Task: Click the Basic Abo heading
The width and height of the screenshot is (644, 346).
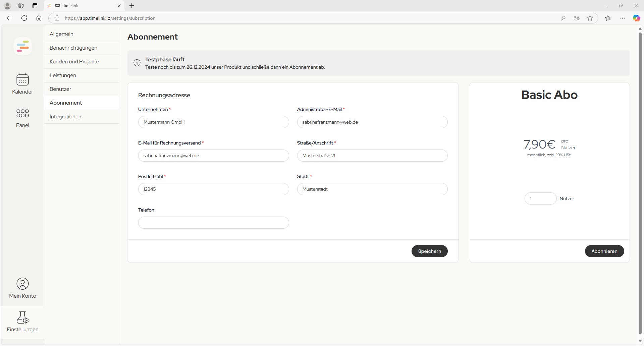Action: point(549,95)
